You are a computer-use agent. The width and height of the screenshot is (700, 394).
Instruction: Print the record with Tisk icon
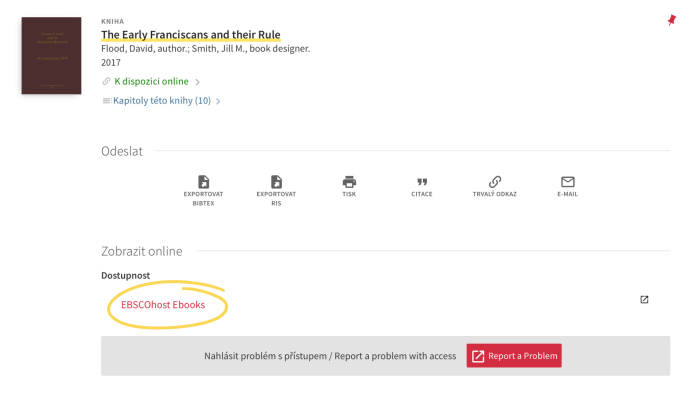click(x=349, y=182)
